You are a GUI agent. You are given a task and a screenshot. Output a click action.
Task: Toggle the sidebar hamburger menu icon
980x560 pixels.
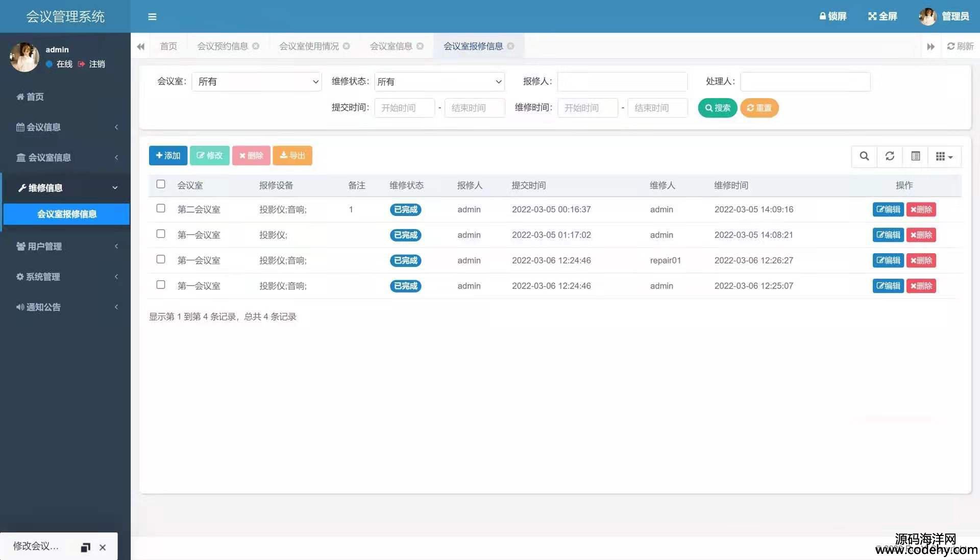coord(152,16)
